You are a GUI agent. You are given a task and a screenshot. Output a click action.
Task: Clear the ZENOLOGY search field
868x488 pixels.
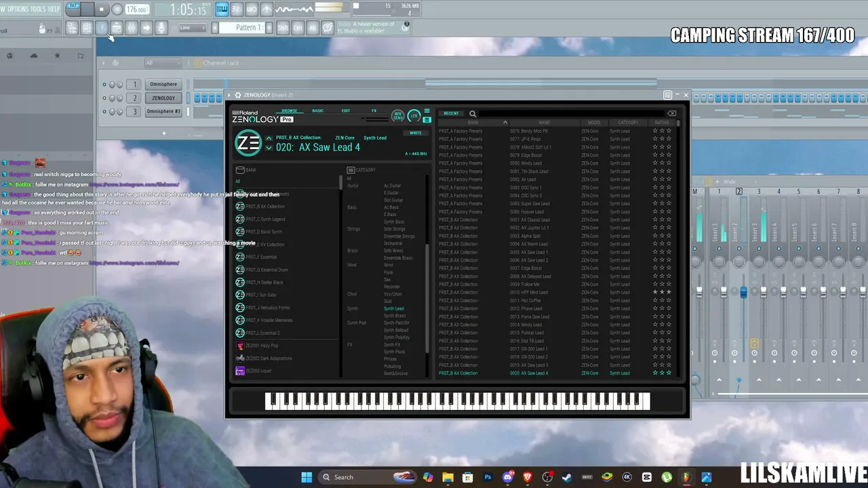coord(671,114)
